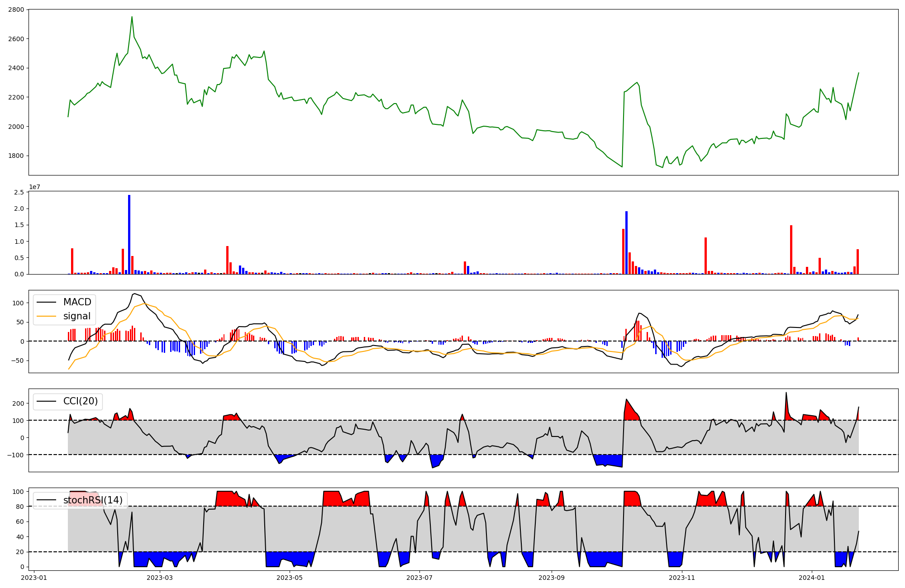Click the 2600 price axis label
This screenshot has height=588, width=905.
(x=16, y=39)
